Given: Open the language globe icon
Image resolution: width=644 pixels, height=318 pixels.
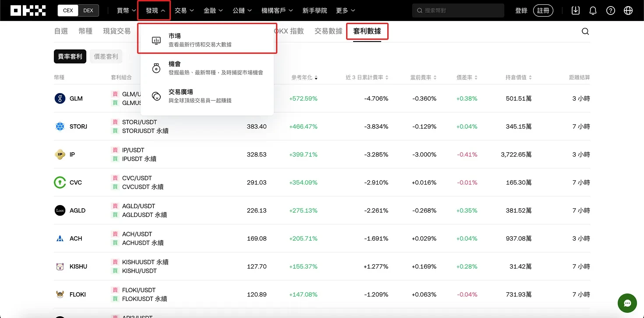Looking at the screenshot, I should tap(628, 10).
